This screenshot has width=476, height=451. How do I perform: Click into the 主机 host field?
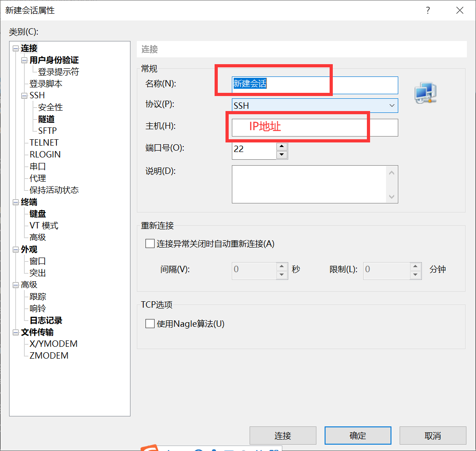point(315,127)
